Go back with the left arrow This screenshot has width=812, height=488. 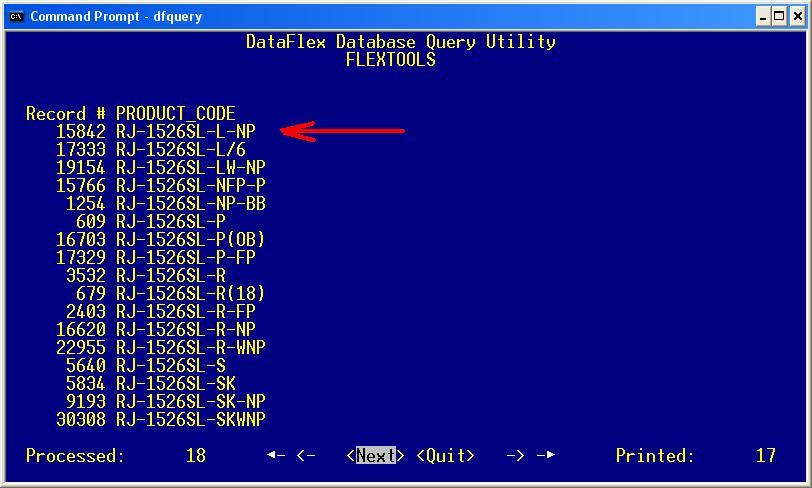click(x=306, y=456)
